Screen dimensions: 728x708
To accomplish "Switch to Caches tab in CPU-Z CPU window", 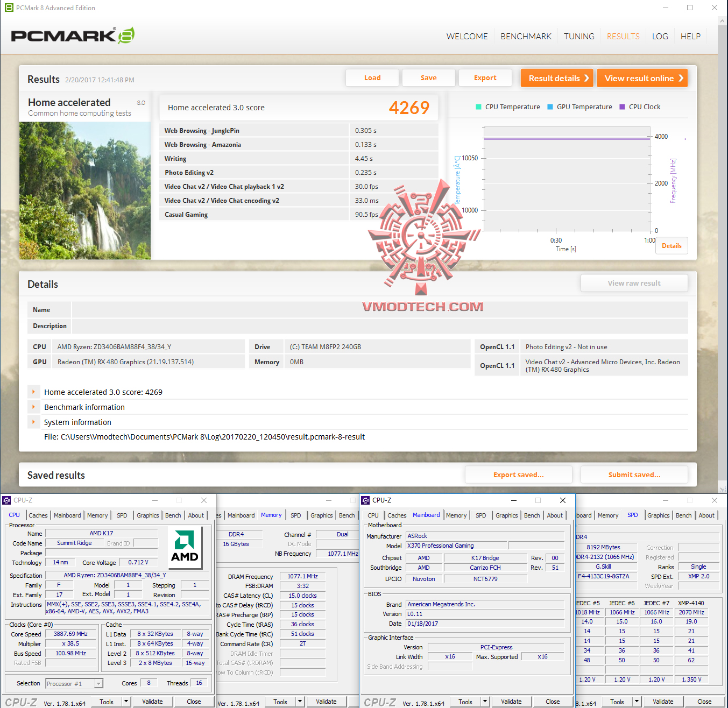I will point(38,515).
